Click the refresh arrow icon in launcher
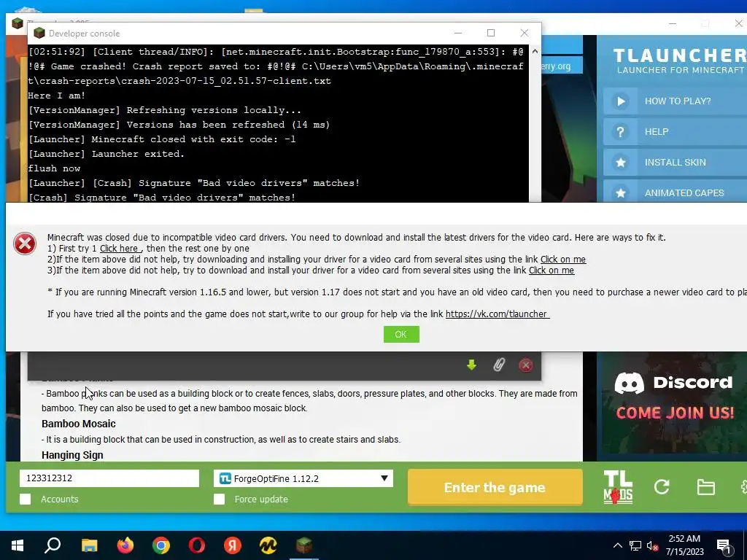The image size is (747, 560). tap(662, 486)
